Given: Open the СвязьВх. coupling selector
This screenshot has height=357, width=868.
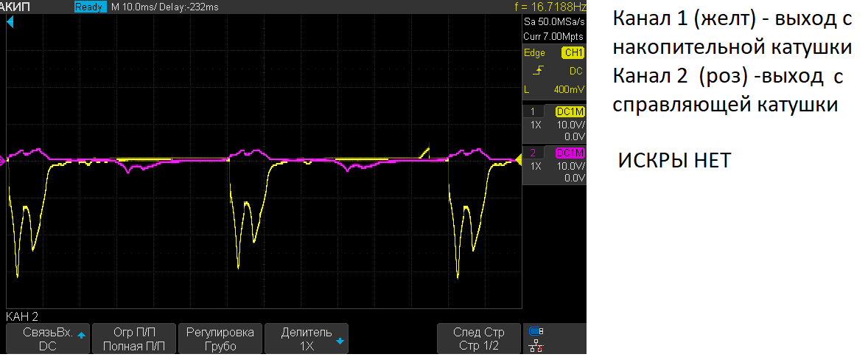Looking at the screenshot, I should 48,339.
